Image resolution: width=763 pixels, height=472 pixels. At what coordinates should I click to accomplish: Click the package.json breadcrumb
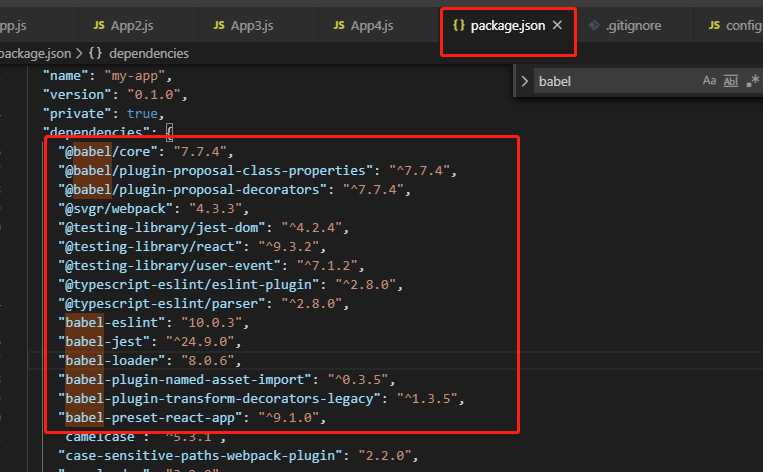[x=35, y=54]
